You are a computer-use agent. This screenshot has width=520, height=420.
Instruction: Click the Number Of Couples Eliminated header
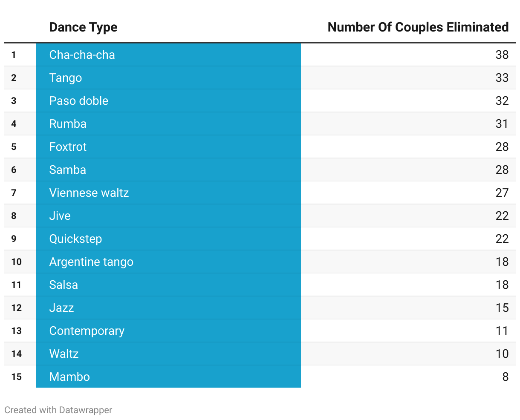pos(418,27)
